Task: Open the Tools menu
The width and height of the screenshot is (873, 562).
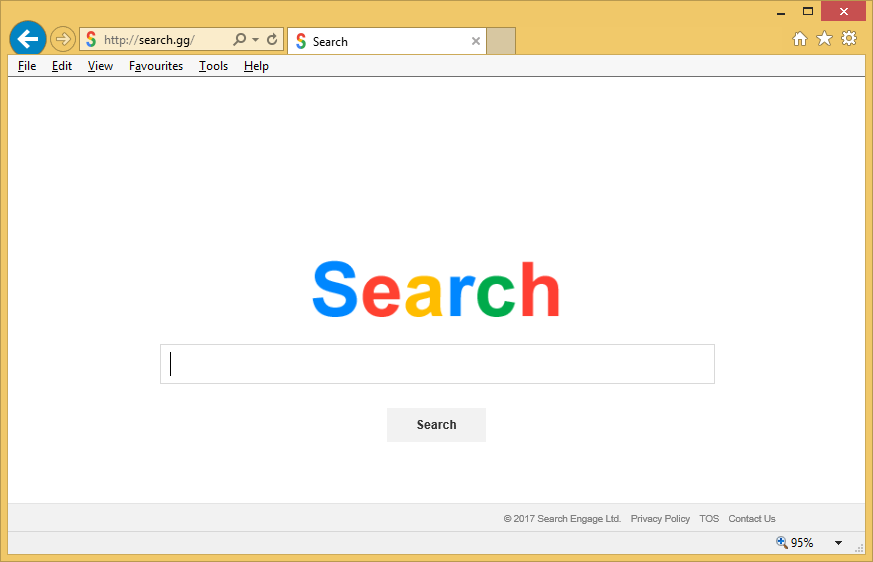Action: tap(213, 66)
